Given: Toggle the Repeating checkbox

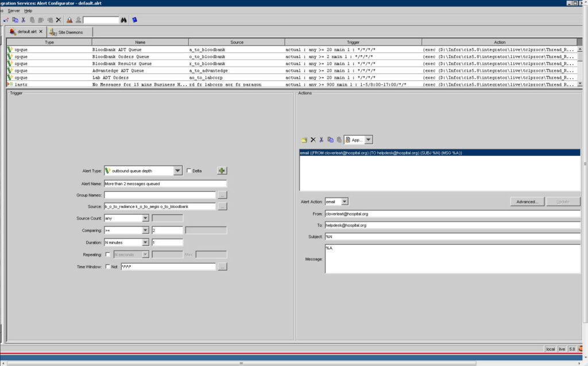Looking at the screenshot, I should tap(107, 255).
